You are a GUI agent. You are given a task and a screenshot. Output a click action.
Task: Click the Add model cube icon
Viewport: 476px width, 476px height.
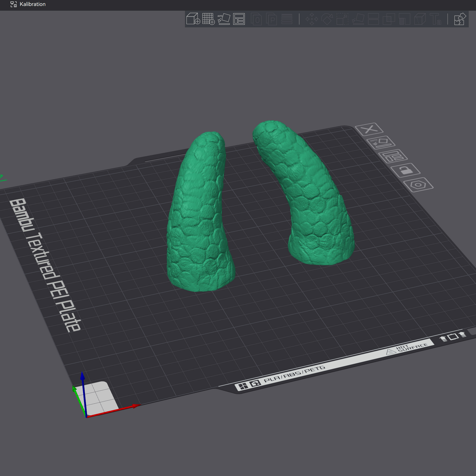pos(193,19)
